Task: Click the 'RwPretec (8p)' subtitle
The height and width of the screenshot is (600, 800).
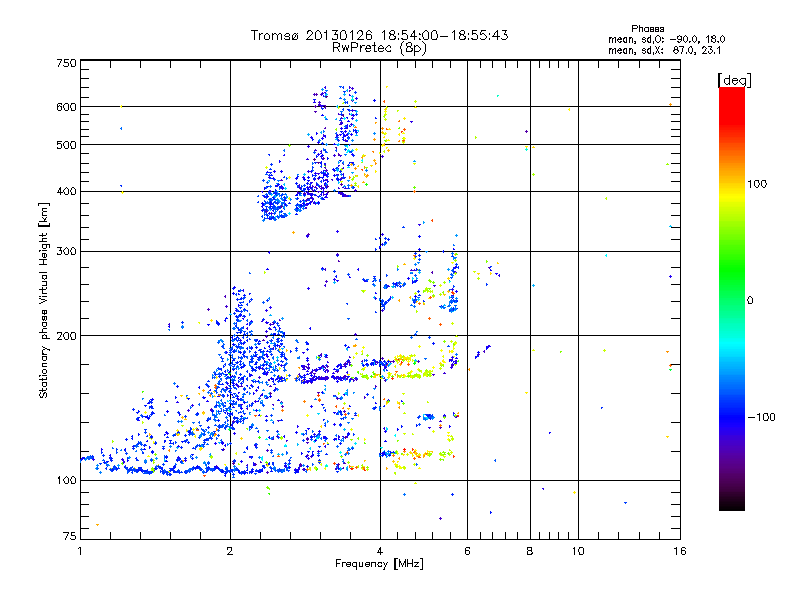Action: click(x=379, y=48)
